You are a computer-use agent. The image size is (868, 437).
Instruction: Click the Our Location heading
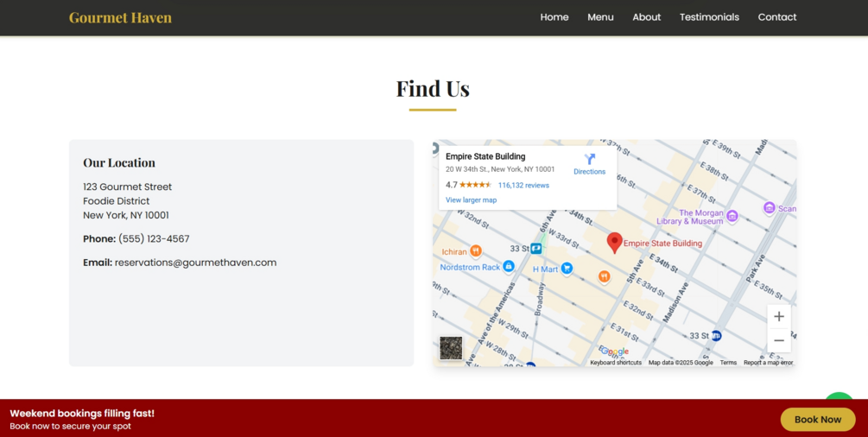119,163
